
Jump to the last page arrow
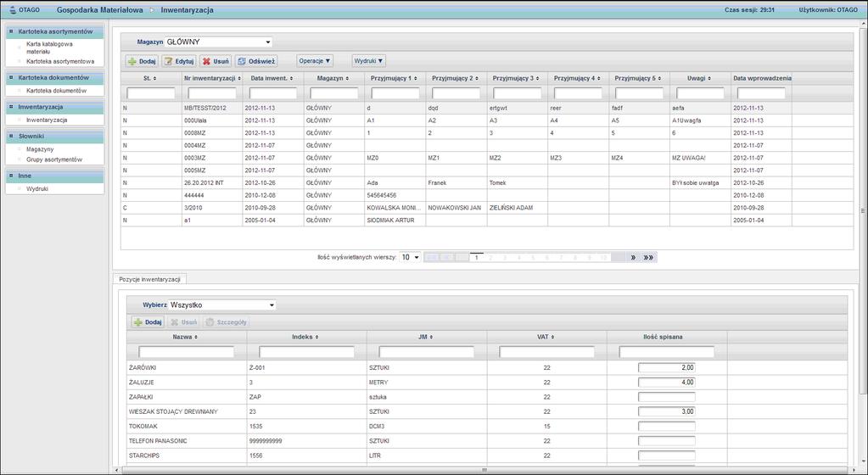tap(648, 257)
